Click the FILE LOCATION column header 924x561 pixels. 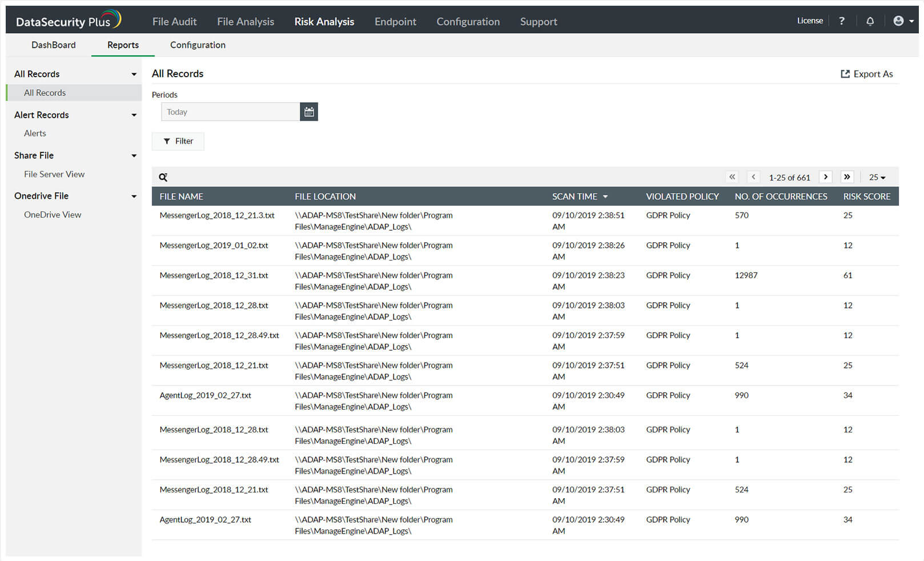coord(326,197)
